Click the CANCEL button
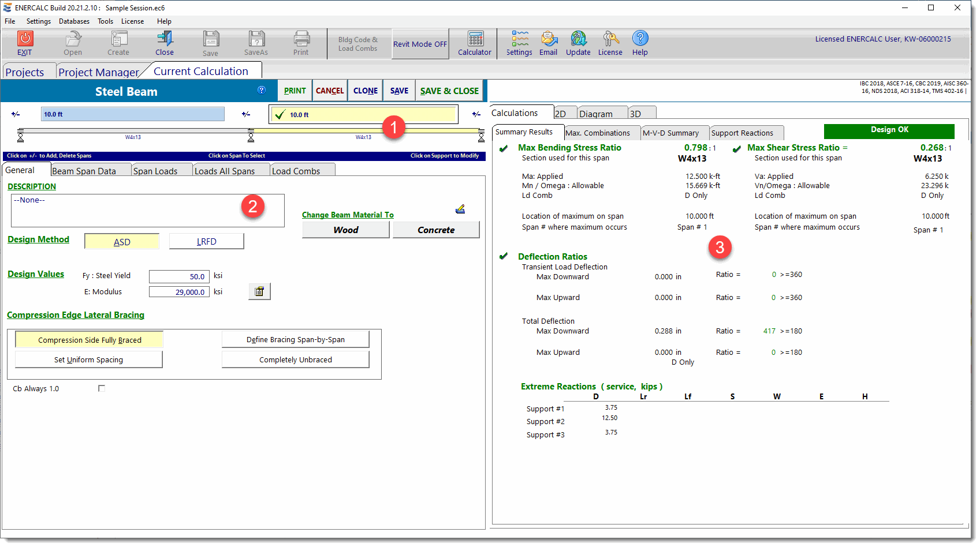The image size is (980, 547). tap(330, 91)
